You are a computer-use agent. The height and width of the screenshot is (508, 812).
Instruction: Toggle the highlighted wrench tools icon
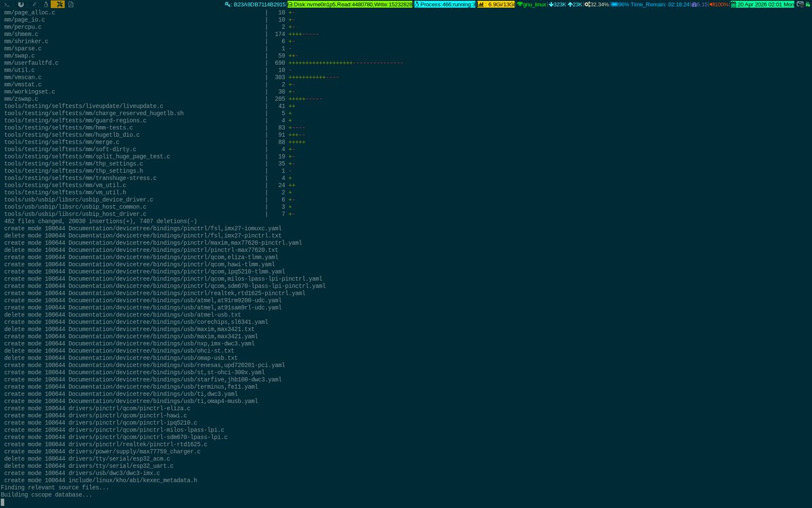tap(60, 4)
